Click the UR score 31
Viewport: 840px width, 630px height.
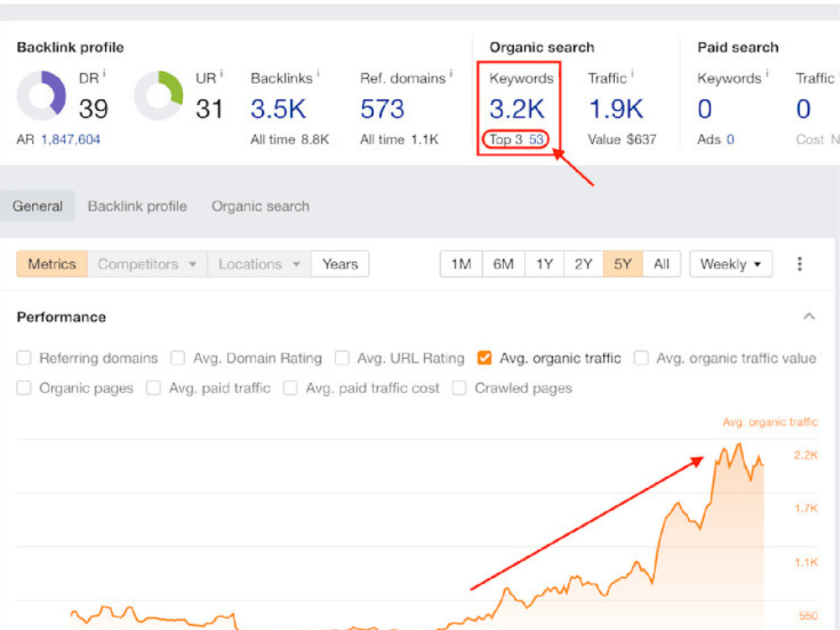coord(209,109)
